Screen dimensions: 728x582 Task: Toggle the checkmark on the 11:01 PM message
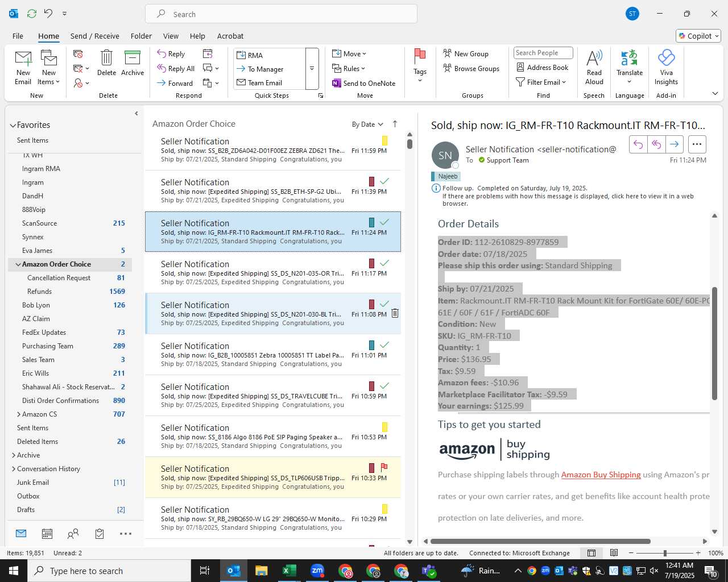(384, 345)
